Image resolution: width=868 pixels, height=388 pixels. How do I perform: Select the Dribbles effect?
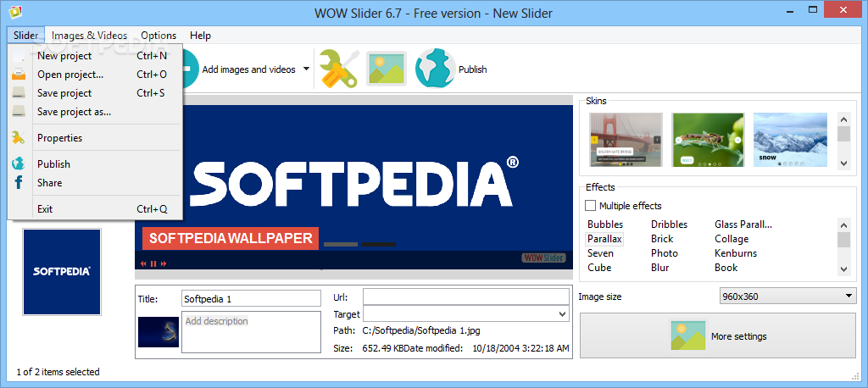[x=670, y=224]
